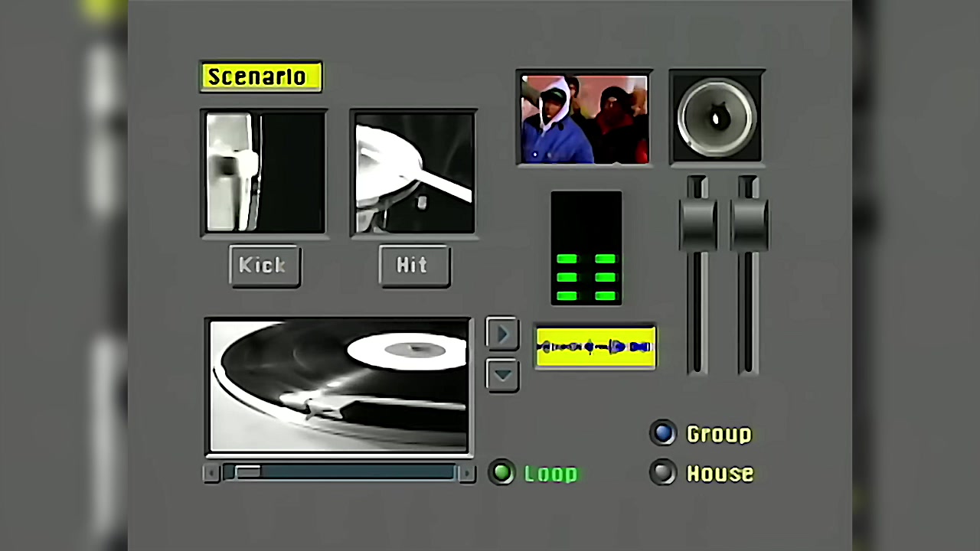
Task: Click the yellow audio waveform display
Action: (596, 347)
